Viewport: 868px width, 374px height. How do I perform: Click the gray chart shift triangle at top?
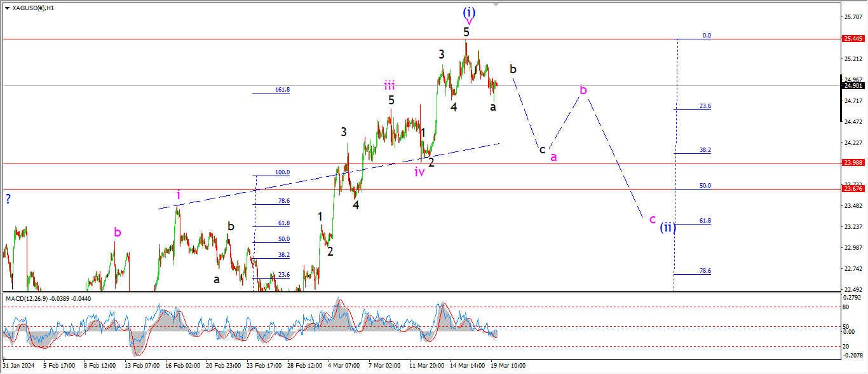pyautogui.click(x=496, y=4)
